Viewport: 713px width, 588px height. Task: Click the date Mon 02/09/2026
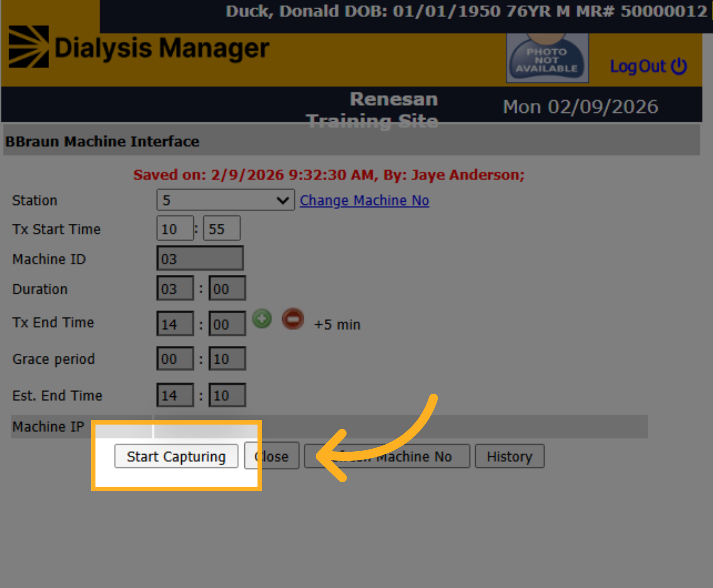[581, 107]
